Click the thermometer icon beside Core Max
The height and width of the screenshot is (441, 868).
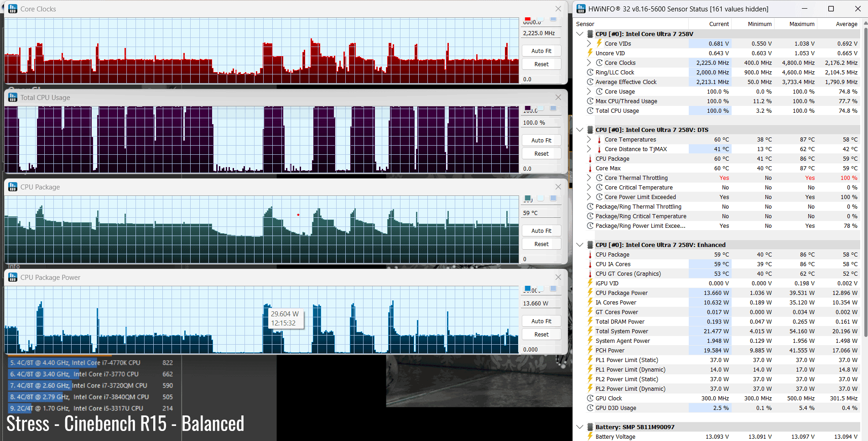click(590, 168)
